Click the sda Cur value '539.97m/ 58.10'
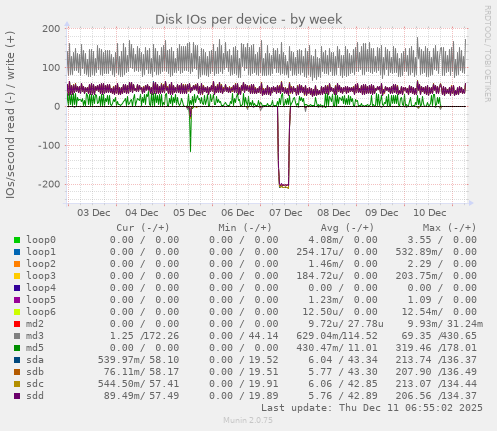The height and width of the screenshot is (431, 497). tap(138, 360)
